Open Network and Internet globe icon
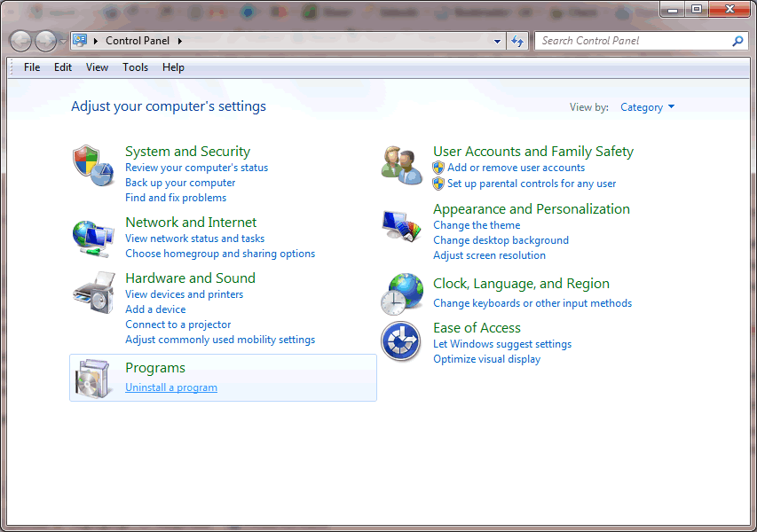This screenshot has width=757, height=532. pos(93,239)
